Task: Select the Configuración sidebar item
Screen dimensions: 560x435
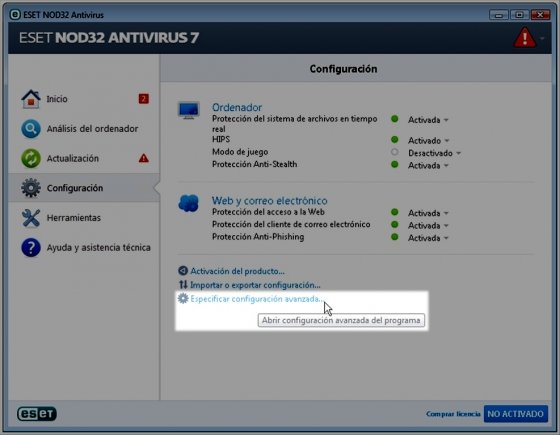Action: pos(84,188)
